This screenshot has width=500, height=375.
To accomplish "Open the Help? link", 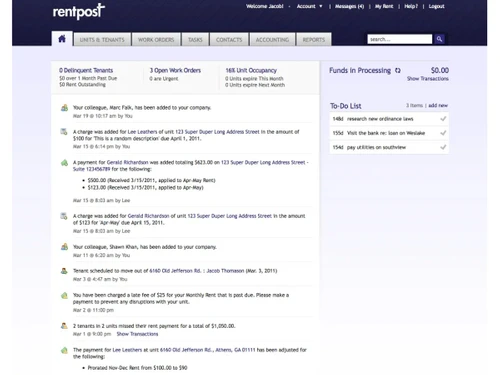I will (411, 6).
